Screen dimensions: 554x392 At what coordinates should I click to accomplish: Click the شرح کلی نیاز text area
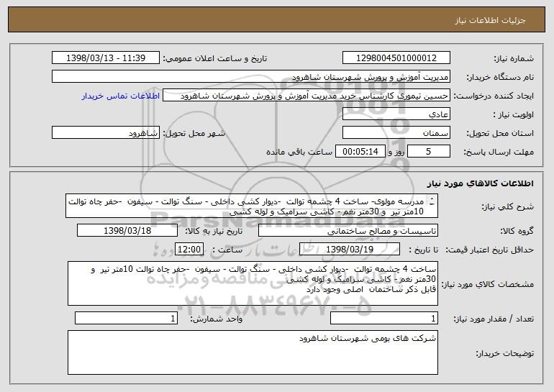252,206
